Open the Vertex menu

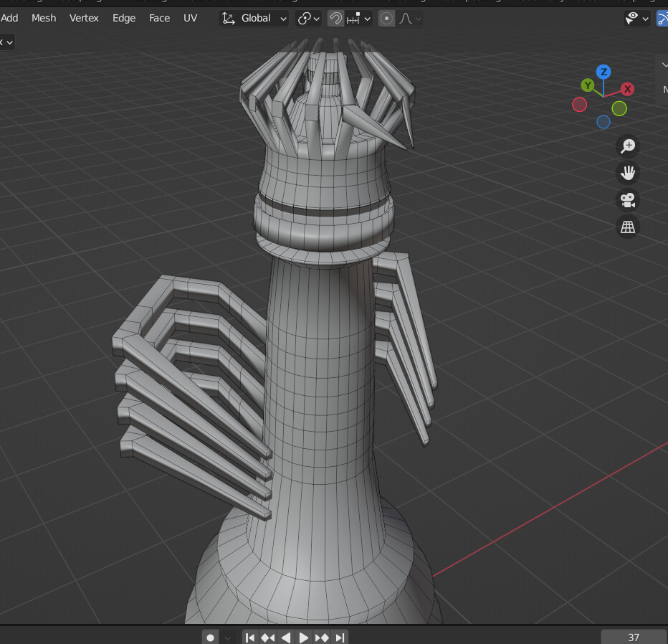(x=84, y=18)
